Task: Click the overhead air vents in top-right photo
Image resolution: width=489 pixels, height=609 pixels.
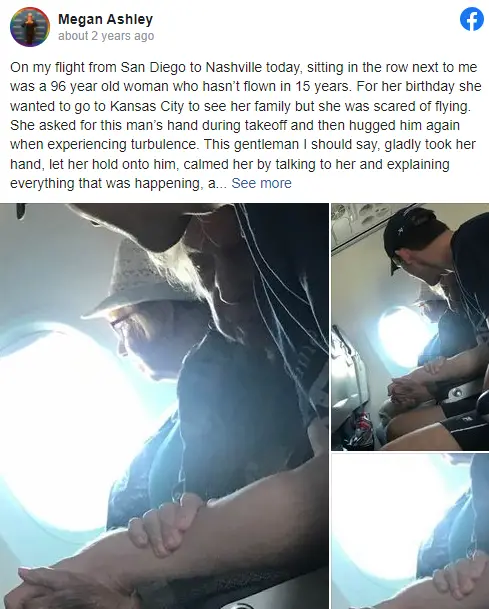Action: pos(354,221)
